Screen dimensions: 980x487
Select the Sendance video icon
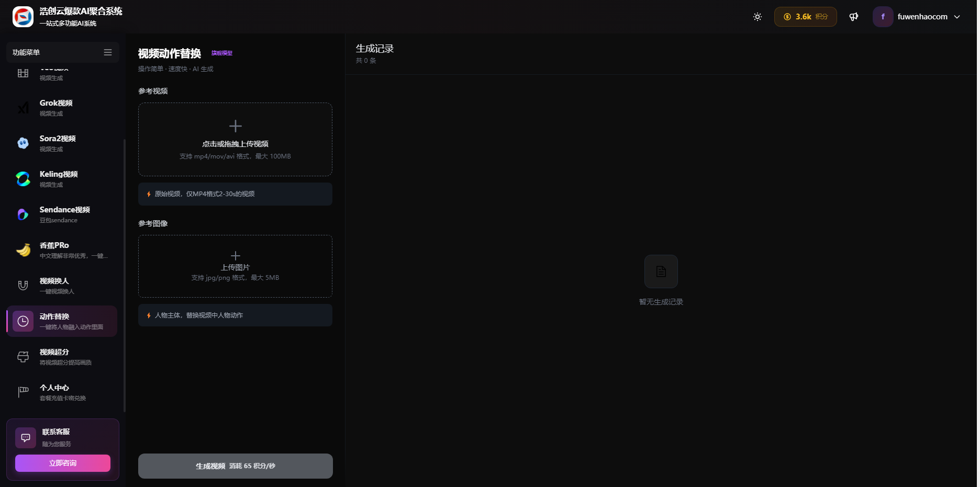click(23, 214)
